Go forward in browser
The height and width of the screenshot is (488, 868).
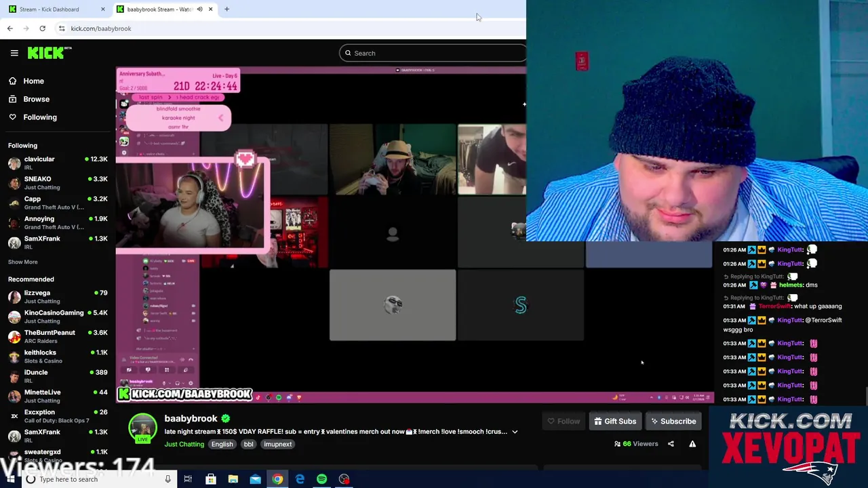click(x=26, y=28)
